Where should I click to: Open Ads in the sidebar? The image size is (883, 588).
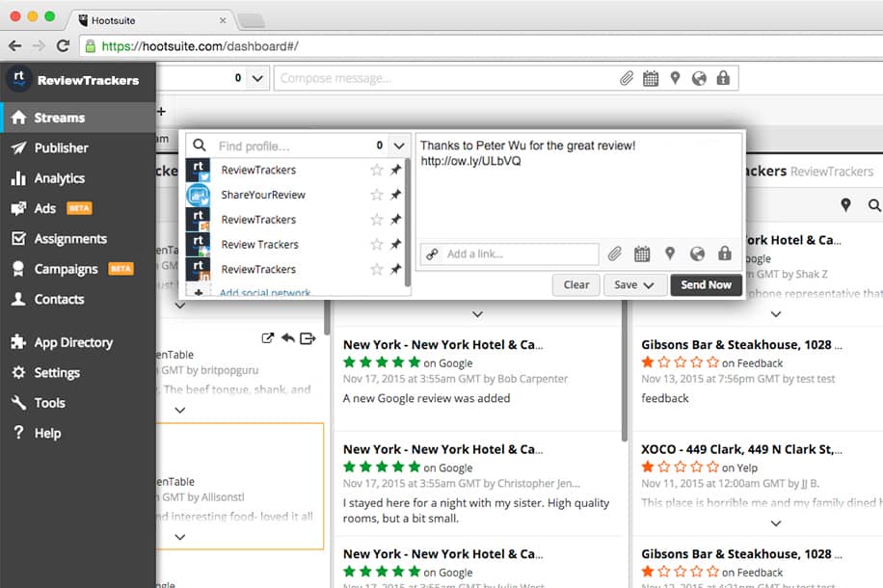coord(78,208)
